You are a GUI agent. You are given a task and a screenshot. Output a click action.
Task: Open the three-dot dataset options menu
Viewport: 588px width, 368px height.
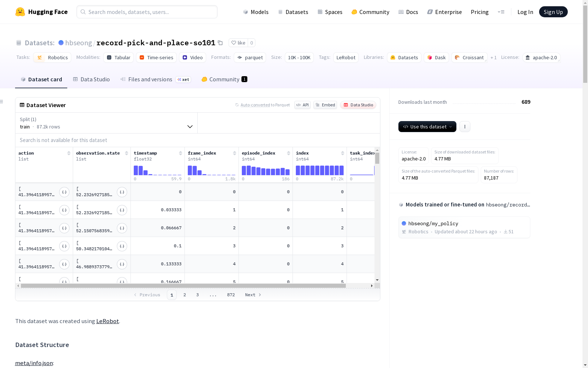click(x=465, y=127)
